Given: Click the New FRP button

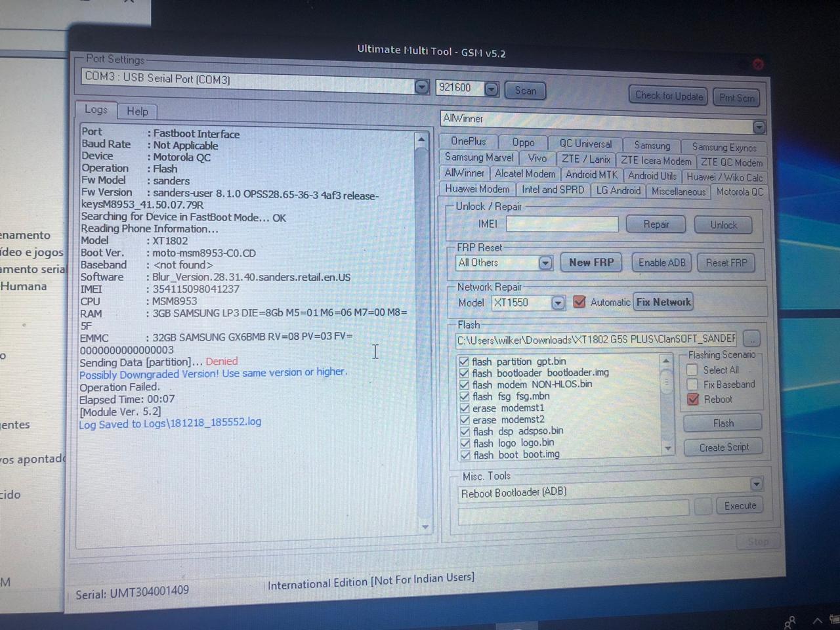Looking at the screenshot, I should 591,262.
